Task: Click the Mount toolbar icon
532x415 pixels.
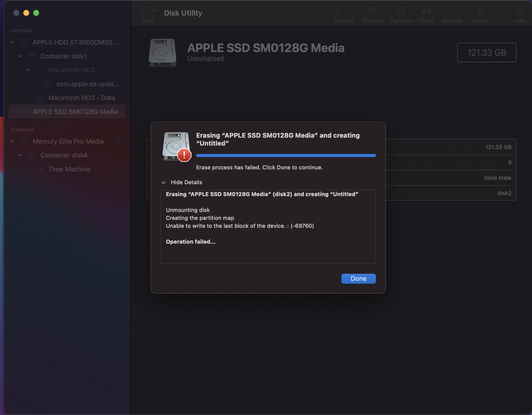Action: point(480,11)
